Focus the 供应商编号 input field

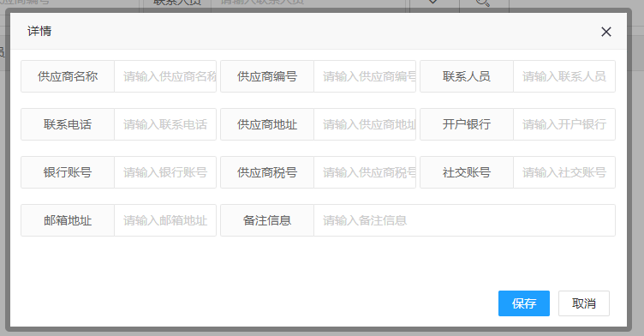(x=365, y=76)
